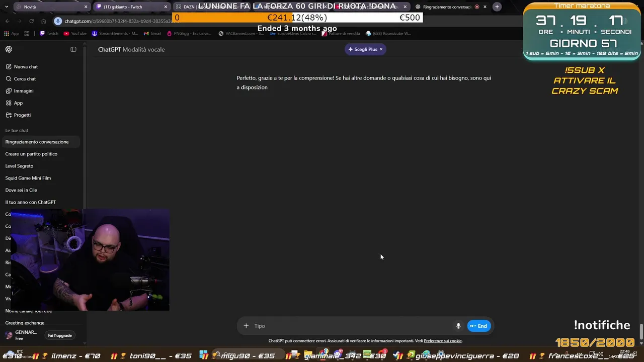Open the Roundcube W... bookmark
644x362 pixels.
pos(388,33)
